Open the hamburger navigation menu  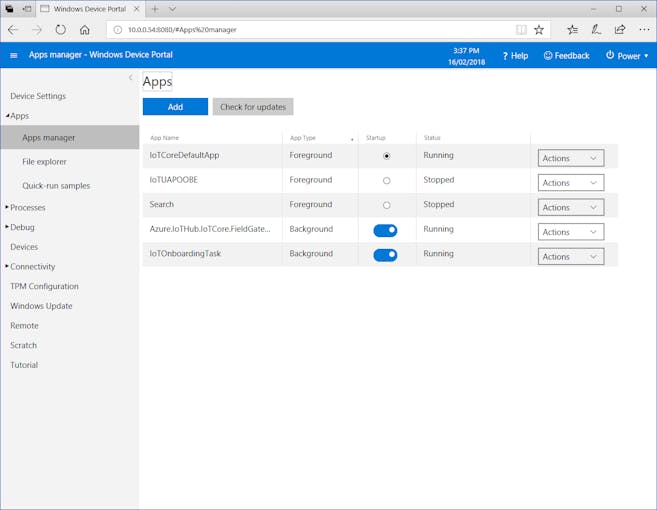pyautogui.click(x=14, y=55)
